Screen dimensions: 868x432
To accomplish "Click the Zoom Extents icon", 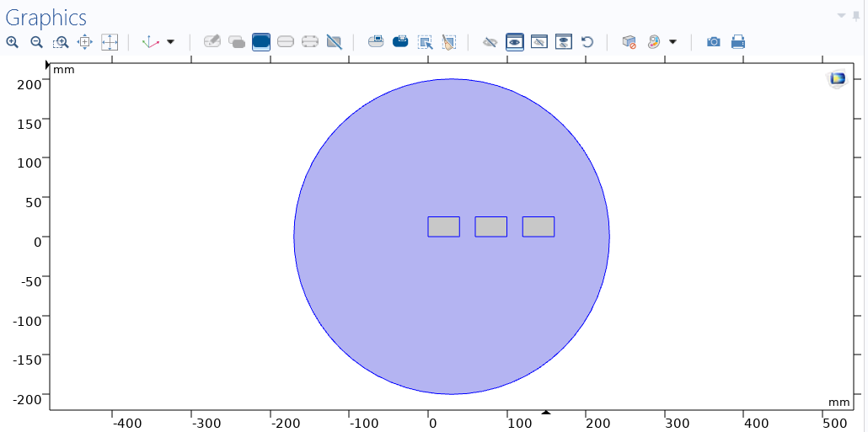I will [x=110, y=41].
